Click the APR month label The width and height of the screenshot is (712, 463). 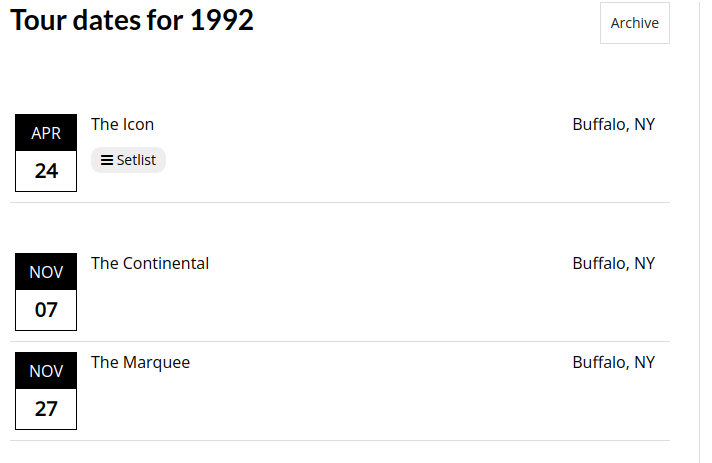pos(46,133)
